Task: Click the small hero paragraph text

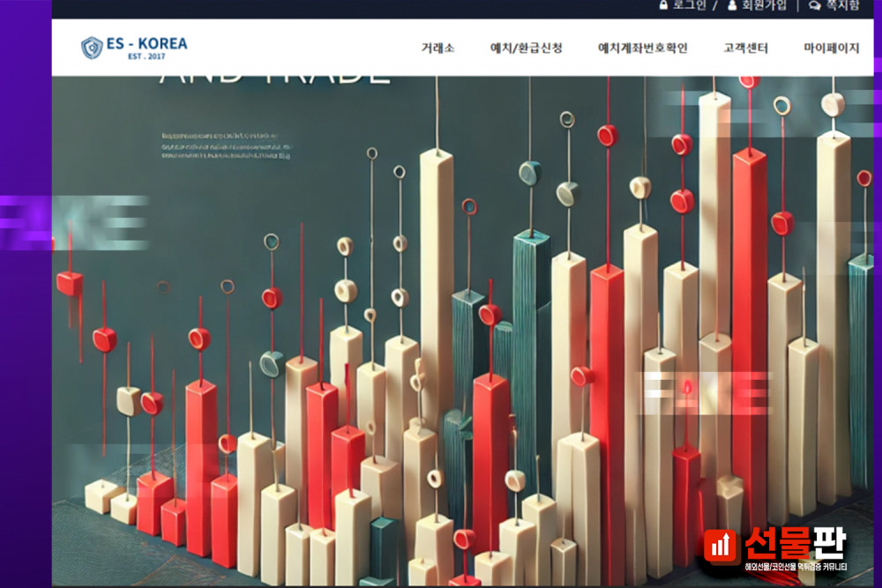Action: 226,146
